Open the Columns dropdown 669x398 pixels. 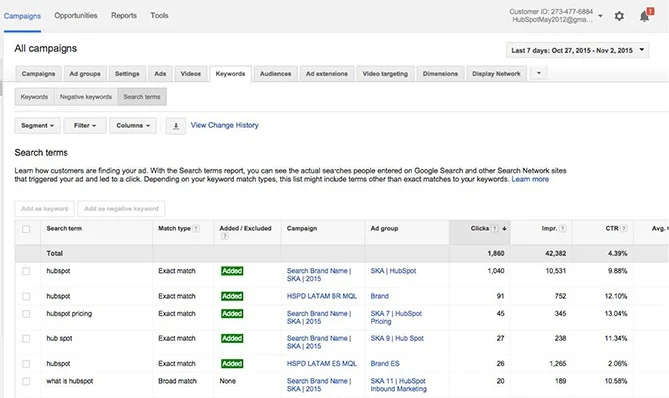coord(133,126)
